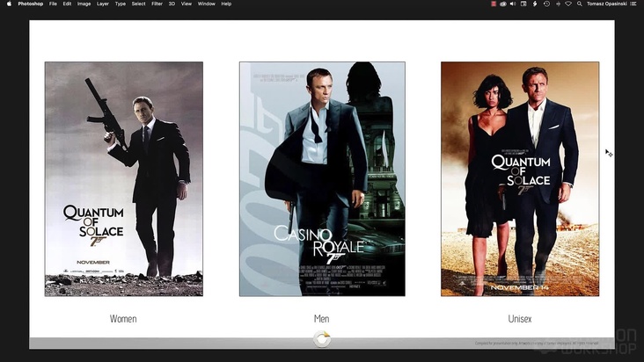Open the Photoshop application menu
This screenshot has width=644, height=362.
(31, 4)
